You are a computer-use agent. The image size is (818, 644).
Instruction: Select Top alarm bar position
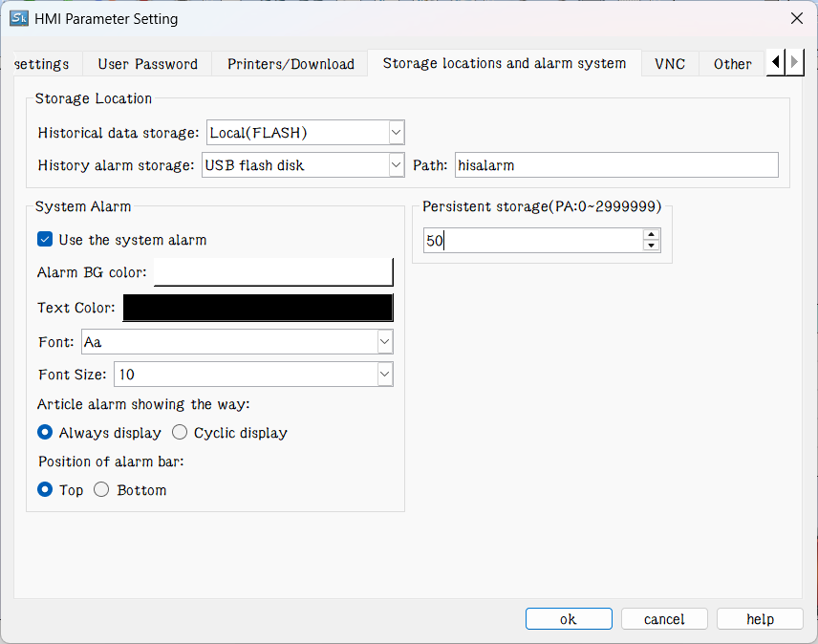[x=45, y=490]
